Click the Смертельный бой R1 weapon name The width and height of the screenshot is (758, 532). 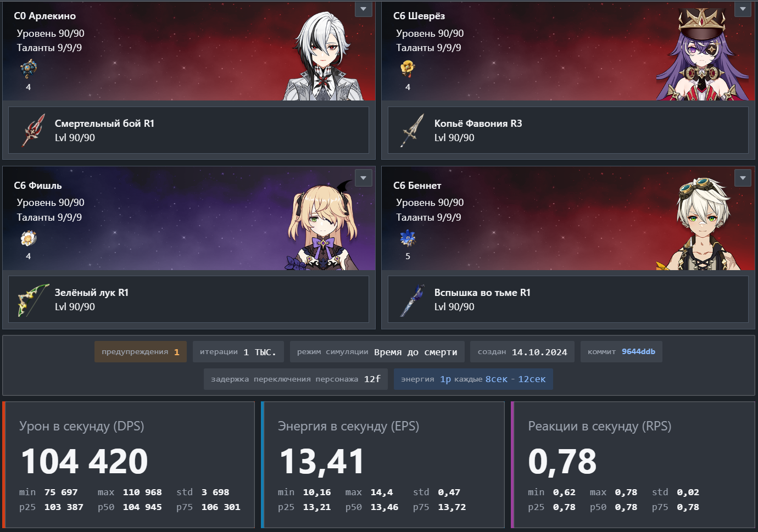click(104, 124)
